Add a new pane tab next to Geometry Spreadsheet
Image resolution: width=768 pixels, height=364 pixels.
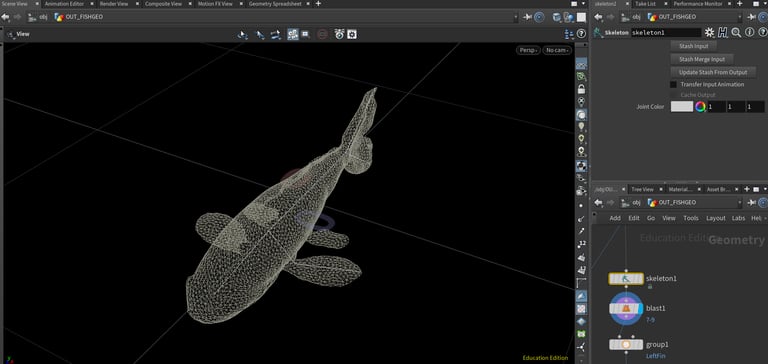[x=318, y=3]
